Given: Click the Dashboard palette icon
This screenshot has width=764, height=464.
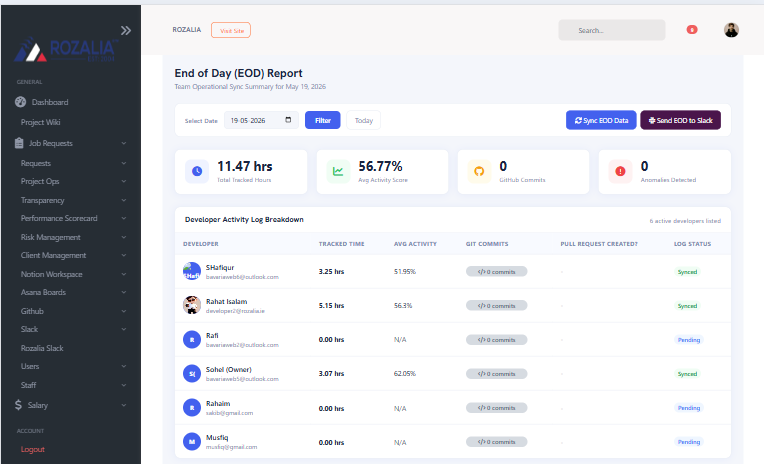Looking at the screenshot, I should pyautogui.click(x=20, y=102).
